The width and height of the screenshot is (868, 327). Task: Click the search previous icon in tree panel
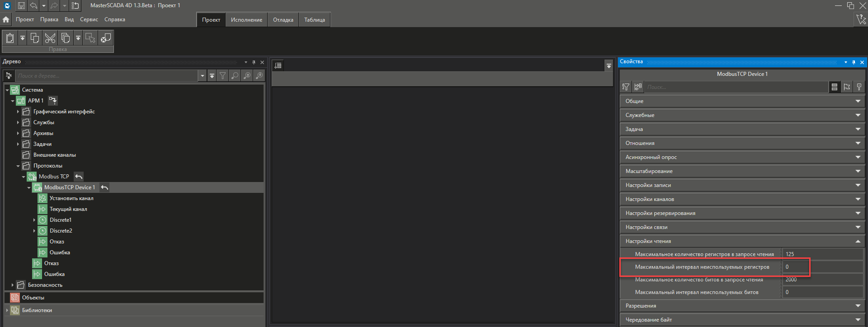[247, 75]
